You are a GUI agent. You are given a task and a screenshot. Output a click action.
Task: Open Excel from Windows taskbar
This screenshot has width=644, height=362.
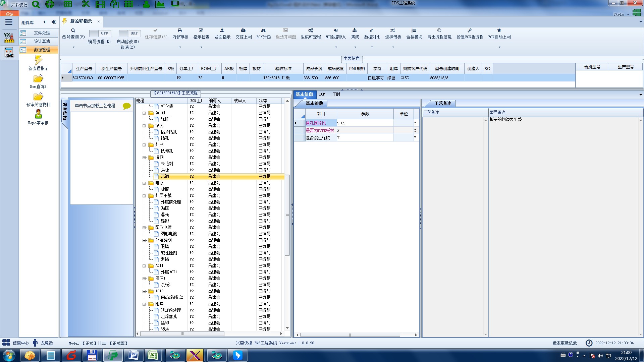pyautogui.click(x=153, y=355)
